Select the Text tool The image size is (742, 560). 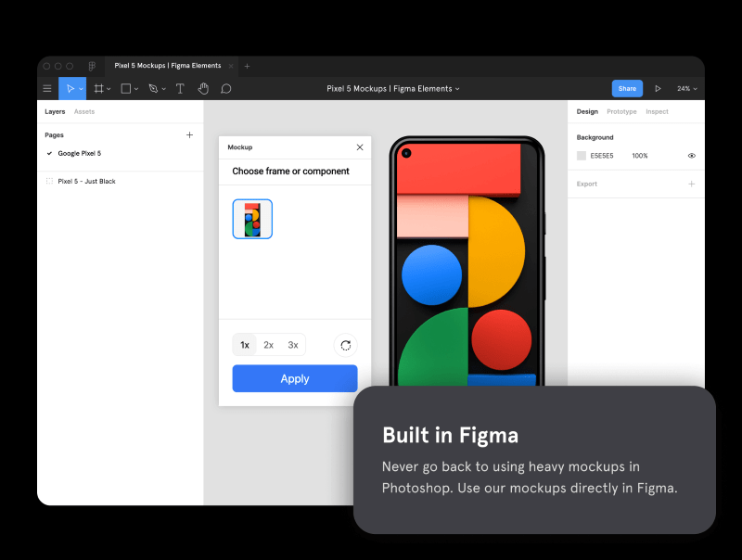coord(180,89)
